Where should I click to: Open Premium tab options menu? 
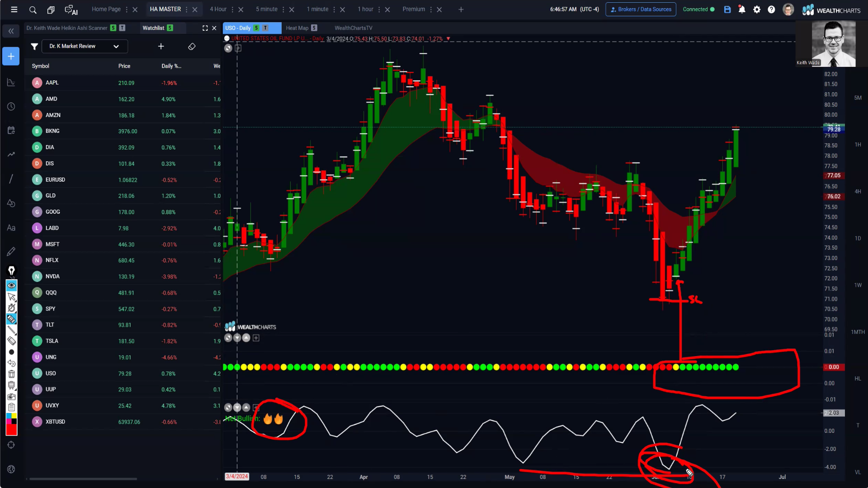pos(431,9)
